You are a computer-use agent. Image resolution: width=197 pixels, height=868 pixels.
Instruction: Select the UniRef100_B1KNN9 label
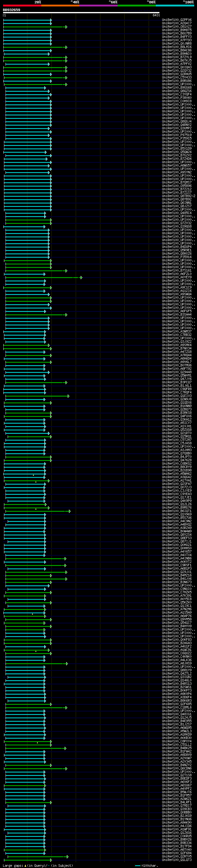coord(177,406)
